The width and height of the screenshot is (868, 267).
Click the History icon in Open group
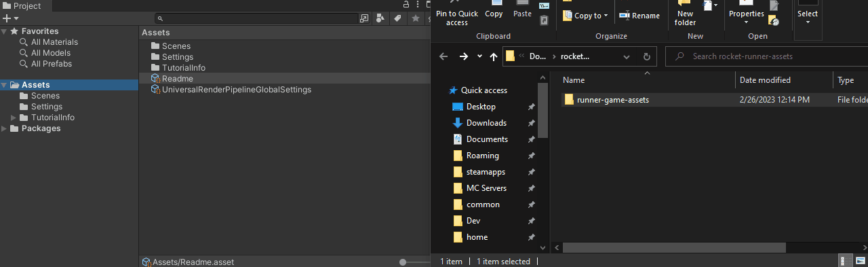[x=774, y=21]
